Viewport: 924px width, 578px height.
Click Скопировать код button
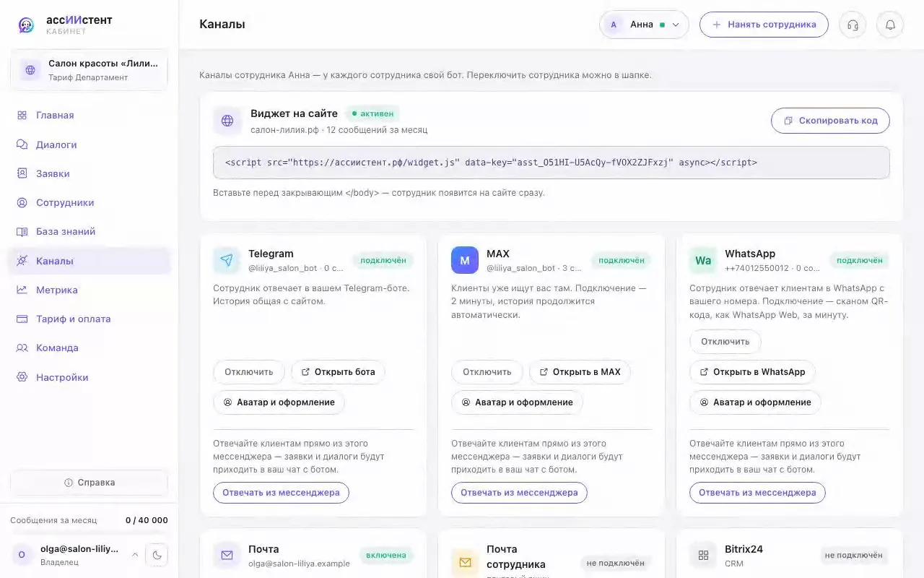coord(830,121)
